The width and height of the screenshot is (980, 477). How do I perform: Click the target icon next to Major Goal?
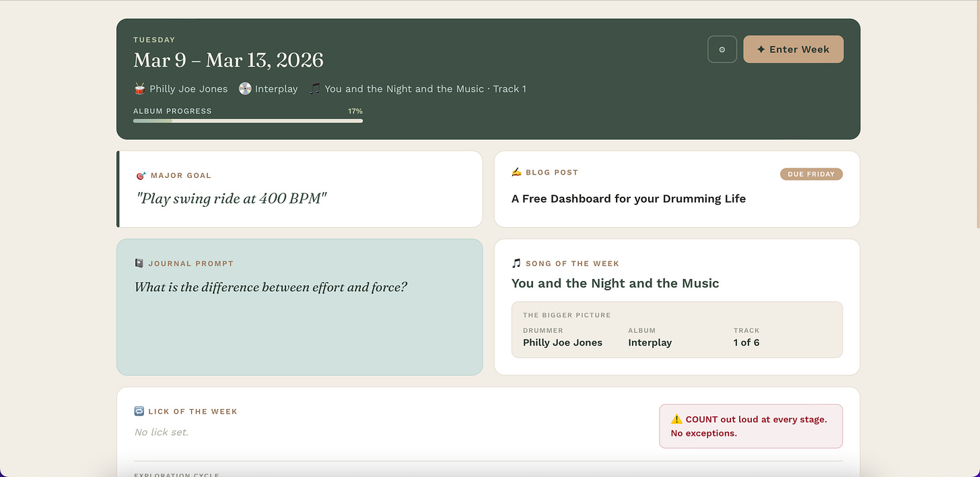tap(141, 175)
